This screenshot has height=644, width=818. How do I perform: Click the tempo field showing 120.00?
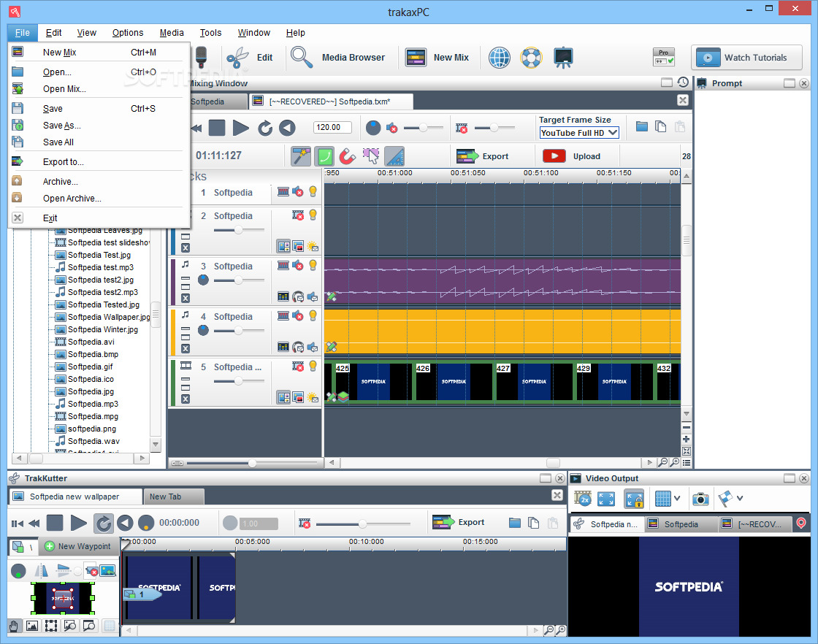click(x=332, y=127)
